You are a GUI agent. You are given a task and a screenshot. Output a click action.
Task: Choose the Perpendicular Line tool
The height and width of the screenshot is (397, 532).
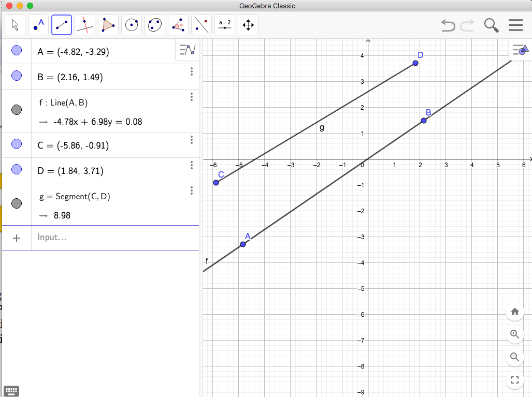click(x=84, y=24)
